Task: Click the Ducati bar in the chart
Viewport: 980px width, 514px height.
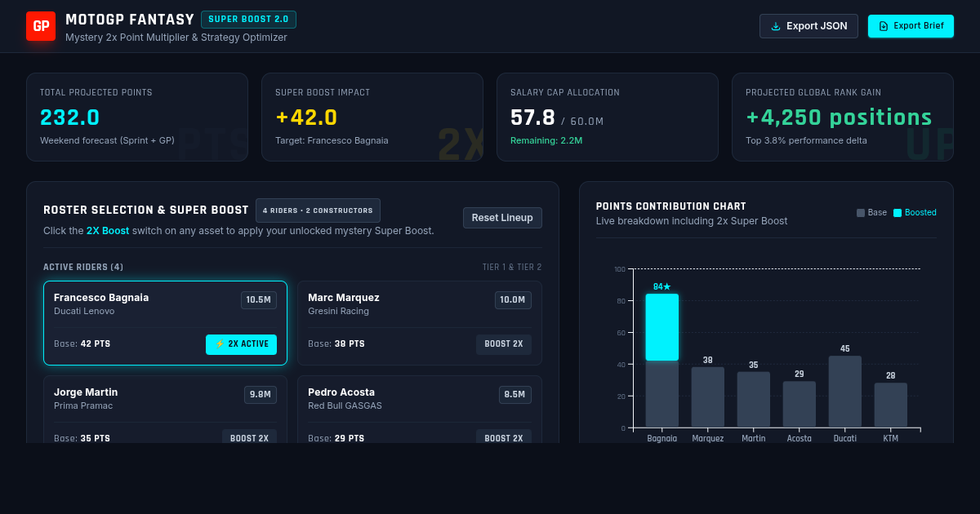Action: 845,392
